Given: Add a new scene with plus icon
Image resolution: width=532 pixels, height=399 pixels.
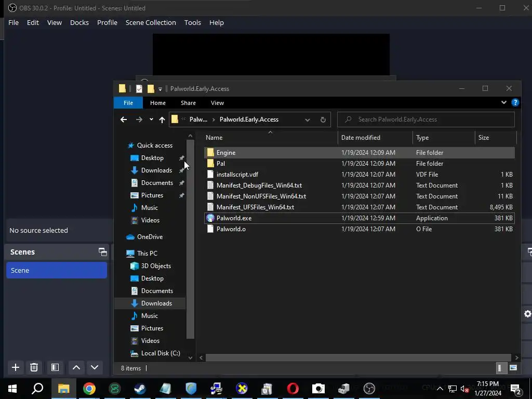Looking at the screenshot, I should (16, 367).
